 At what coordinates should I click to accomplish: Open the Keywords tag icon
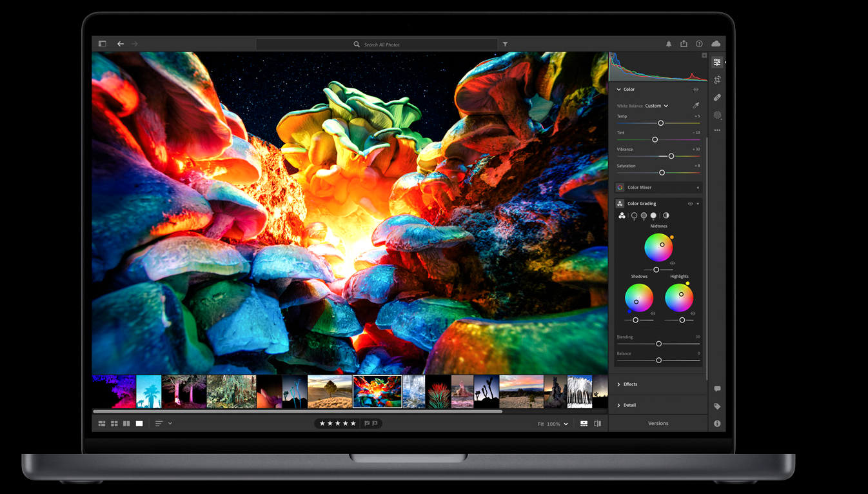click(x=717, y=406)
